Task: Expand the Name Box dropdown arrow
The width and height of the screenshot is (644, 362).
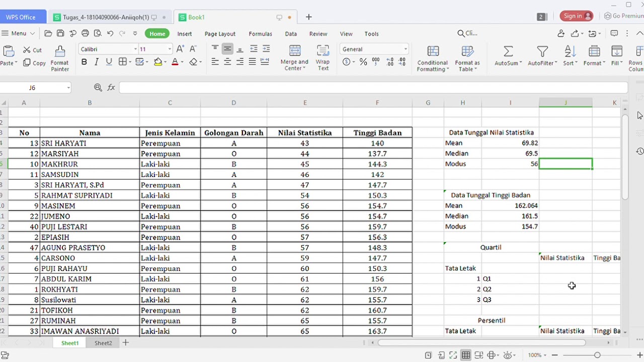Action: pos(68,88)
